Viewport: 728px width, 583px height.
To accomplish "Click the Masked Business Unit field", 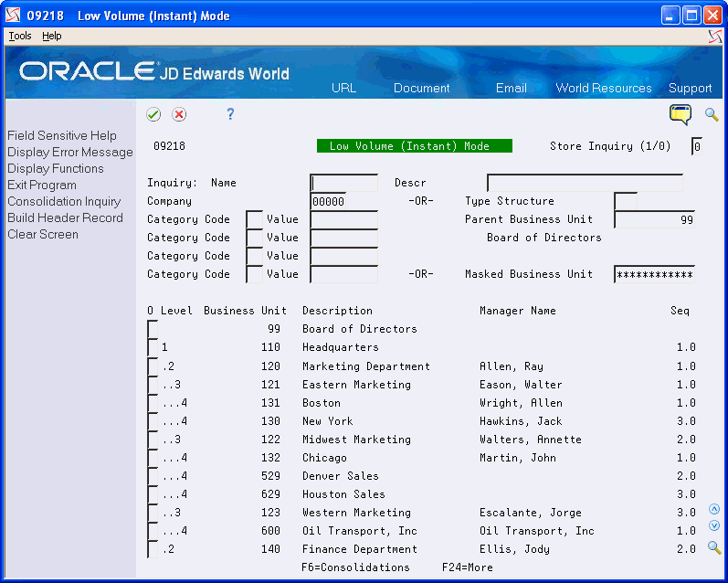I will click(x=654, y=274).
